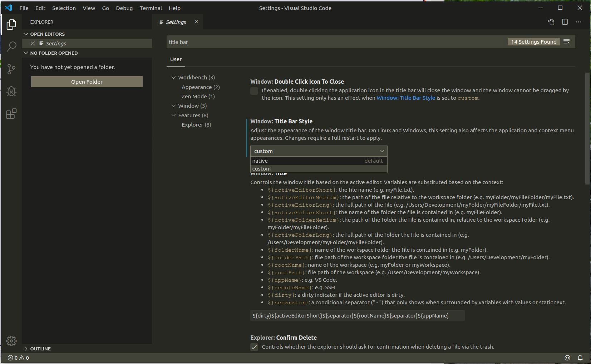Open the Title Bar Style dropdown

(x=319, y=151)
